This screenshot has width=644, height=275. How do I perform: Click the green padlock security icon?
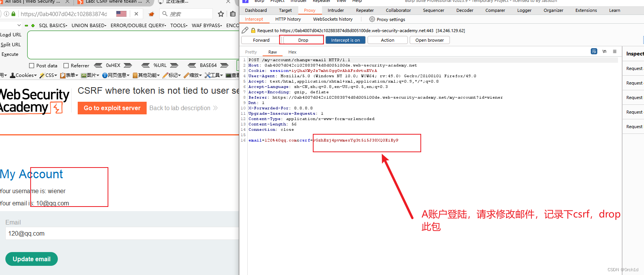[x=13, y=14]
